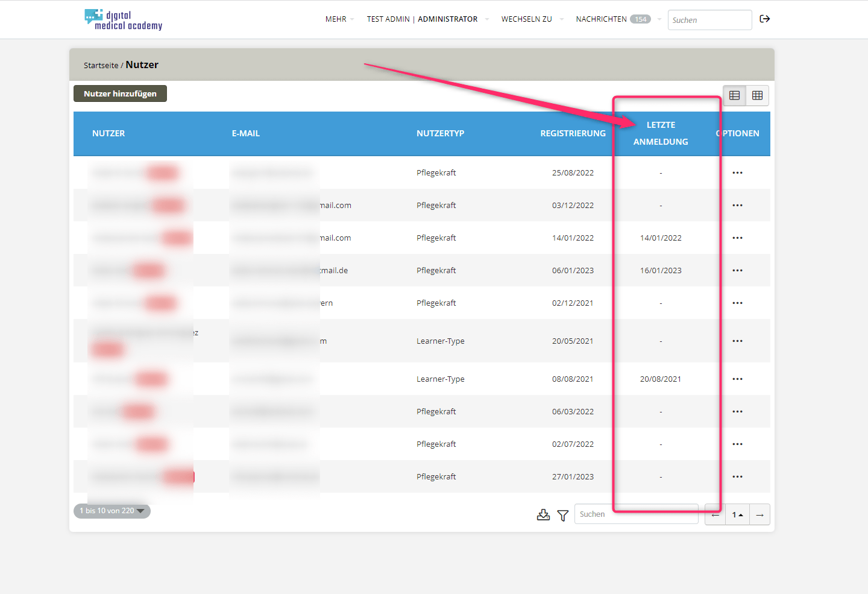The image size is (868, 594).
Task: Open options dots for row registered 03/12/2022
Action: pos(737,206)
